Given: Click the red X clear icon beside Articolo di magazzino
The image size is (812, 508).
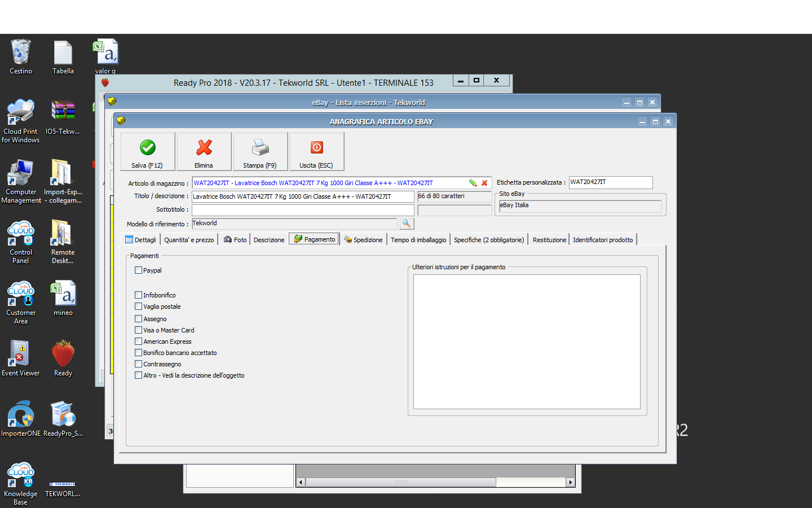Looking at the screenshot, I should tap(484, 183).
